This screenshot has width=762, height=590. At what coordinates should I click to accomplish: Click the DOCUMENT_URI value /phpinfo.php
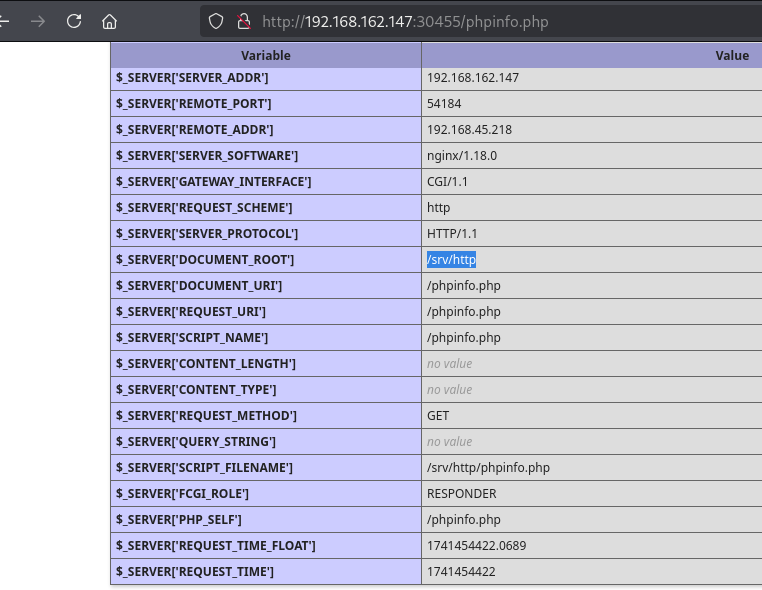464,286
